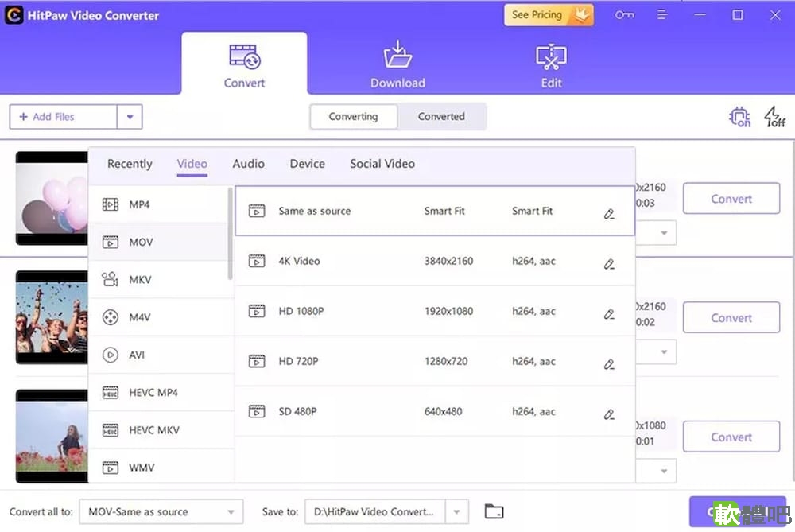Choose HEVC MP4 format in list
This screenshot has height=532, width=795.
(x=161, y=392)
